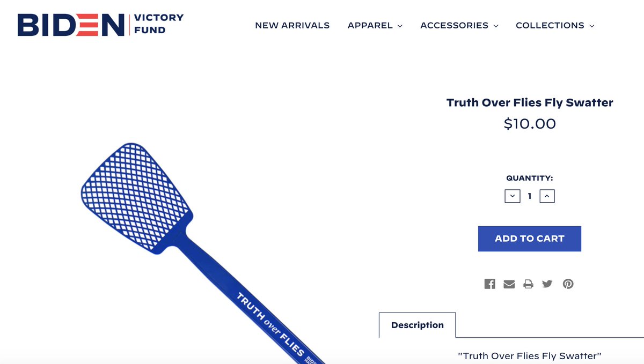Share product via email icon
The height and width of the screenshot is (364, 644).
(509, 284)
